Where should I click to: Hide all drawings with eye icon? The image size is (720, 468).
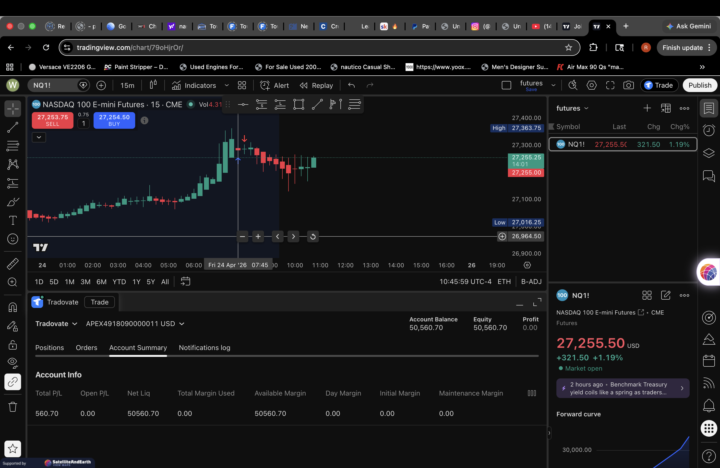[13, 363]
